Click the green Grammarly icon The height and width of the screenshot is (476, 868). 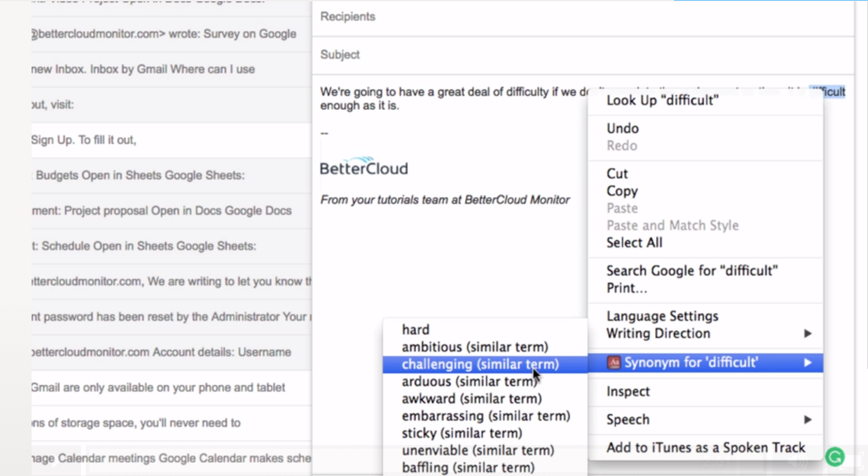835,456
